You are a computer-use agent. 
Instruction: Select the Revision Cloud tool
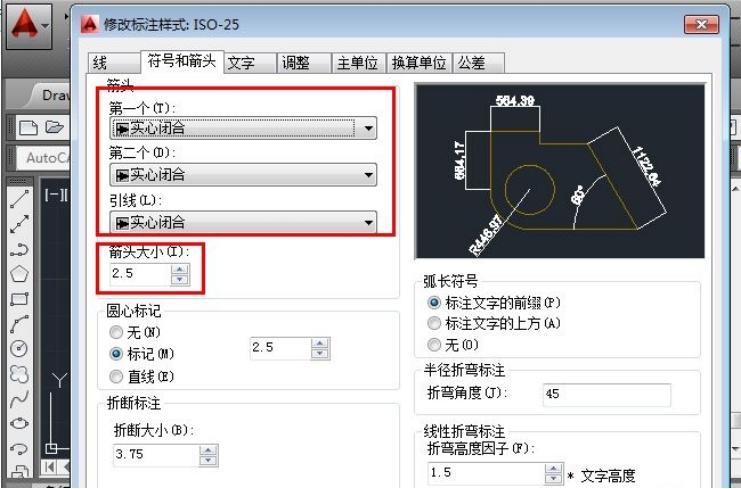point(19,374)
